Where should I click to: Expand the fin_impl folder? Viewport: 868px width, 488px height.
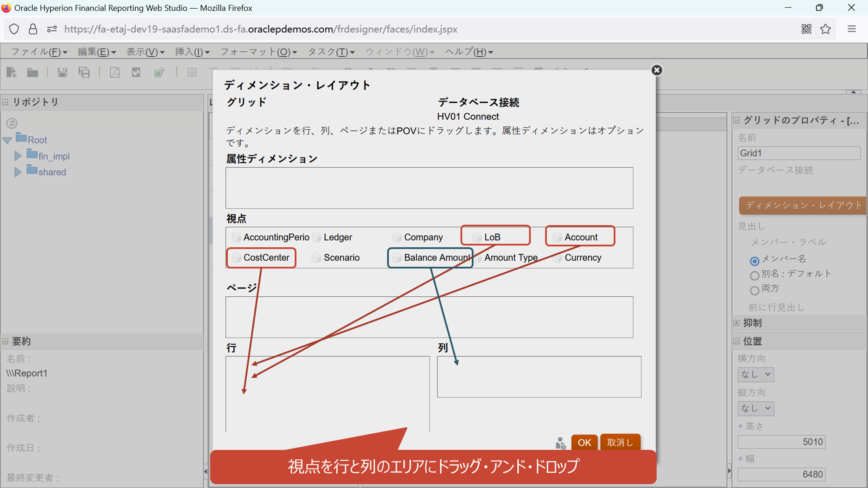[x=18, y=156]
